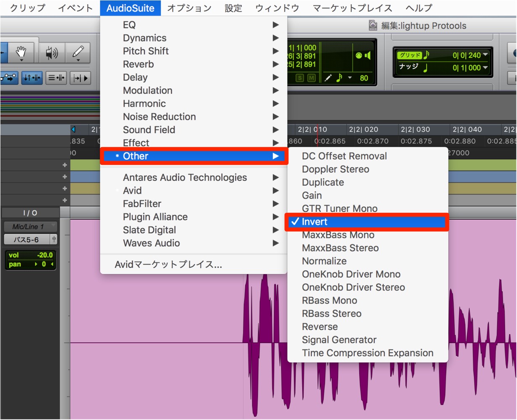Expand the Noise Reduction submenu
Image resolution: width=517 pixels, height=420 pixels.
click(193, 117)
